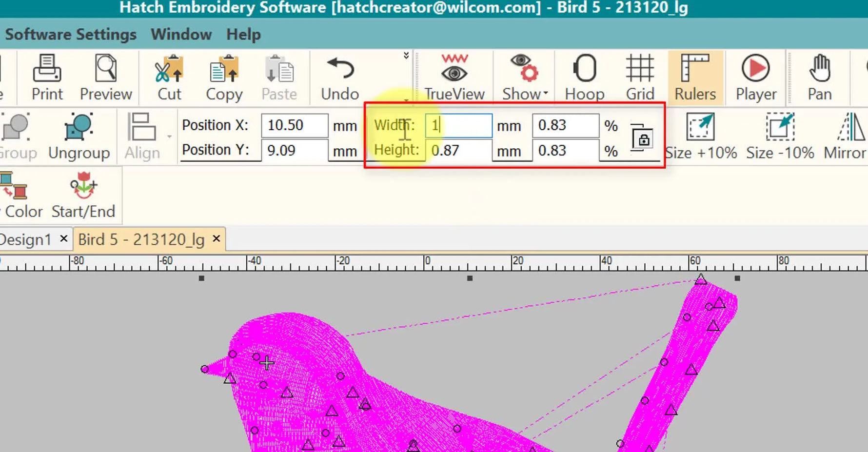Click the Print toolbar icon

coord(47,78)
